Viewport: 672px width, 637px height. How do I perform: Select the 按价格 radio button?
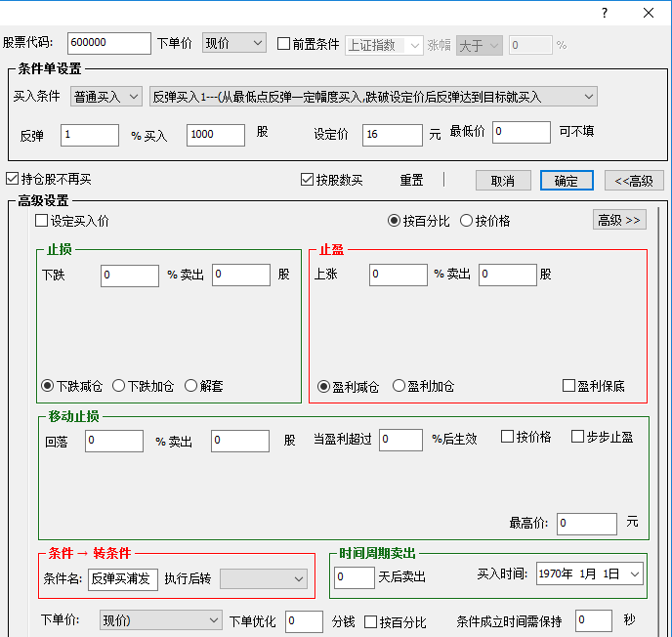click(x=467, y=221)
